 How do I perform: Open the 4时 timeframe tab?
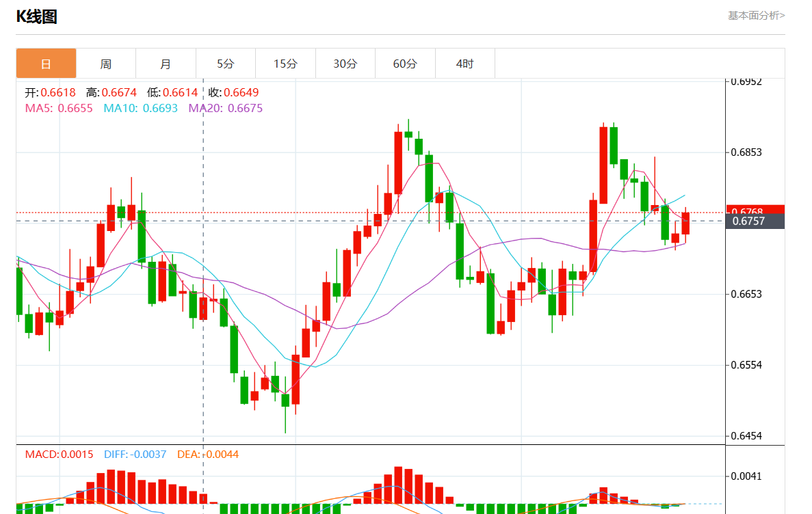point(465,64)
